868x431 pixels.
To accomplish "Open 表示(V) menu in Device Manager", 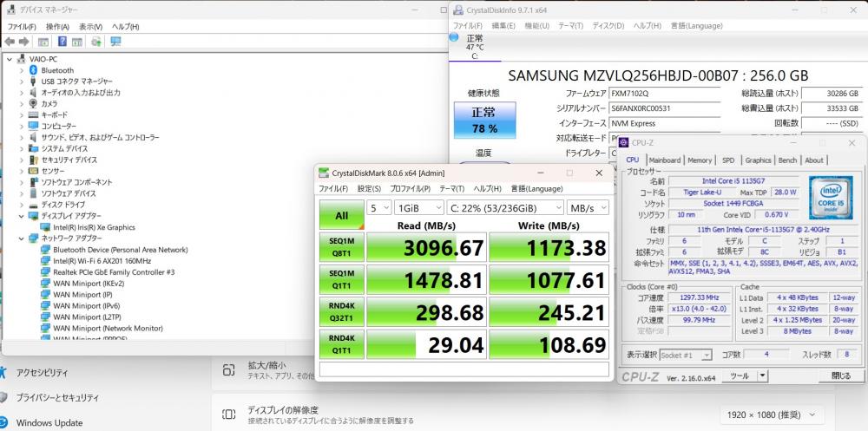I will pyautogui.click(x=91, y=27).
